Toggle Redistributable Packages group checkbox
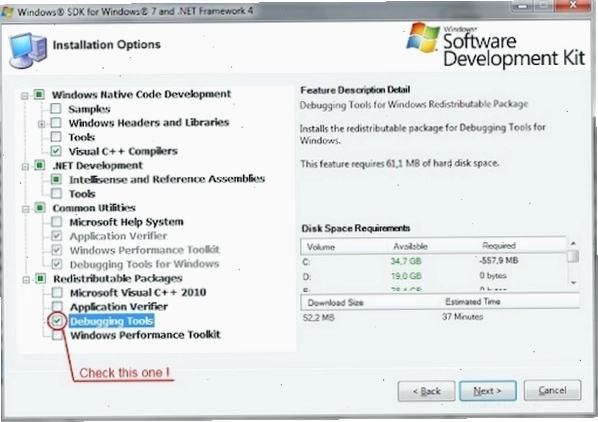Image resolution: width=598 pixels, height=422 pixels. [x=41, y=278]
